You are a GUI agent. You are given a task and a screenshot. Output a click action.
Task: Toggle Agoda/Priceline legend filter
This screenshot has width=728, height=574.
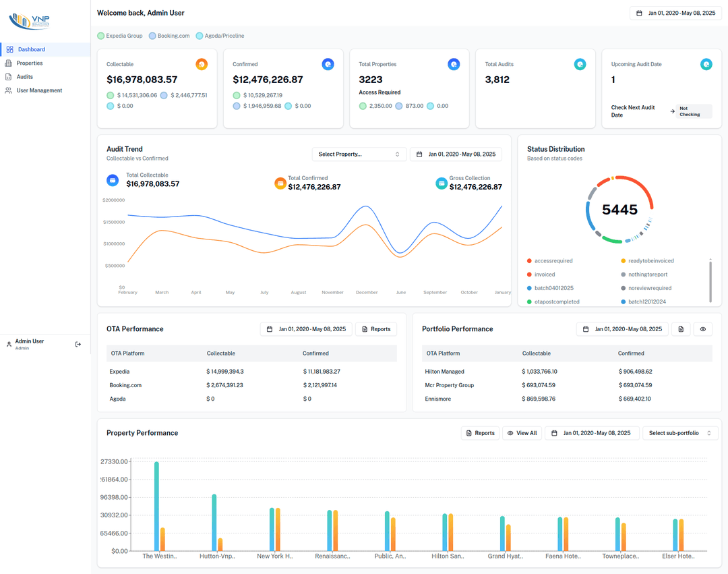tap(220, 36)
